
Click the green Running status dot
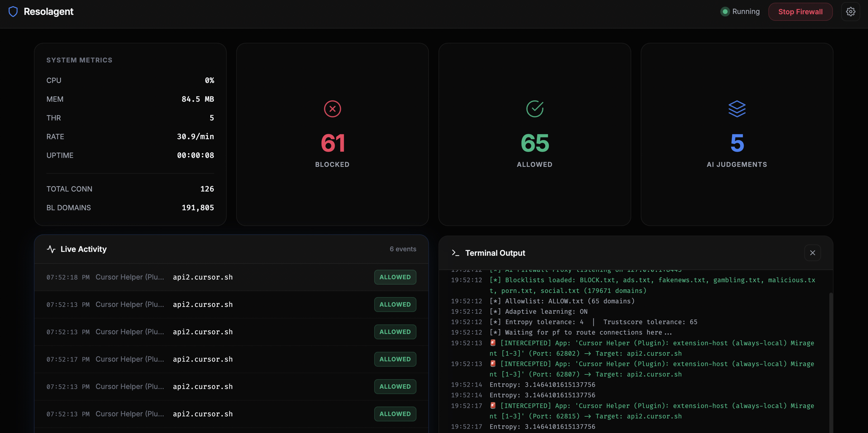[x=725, y=11]
